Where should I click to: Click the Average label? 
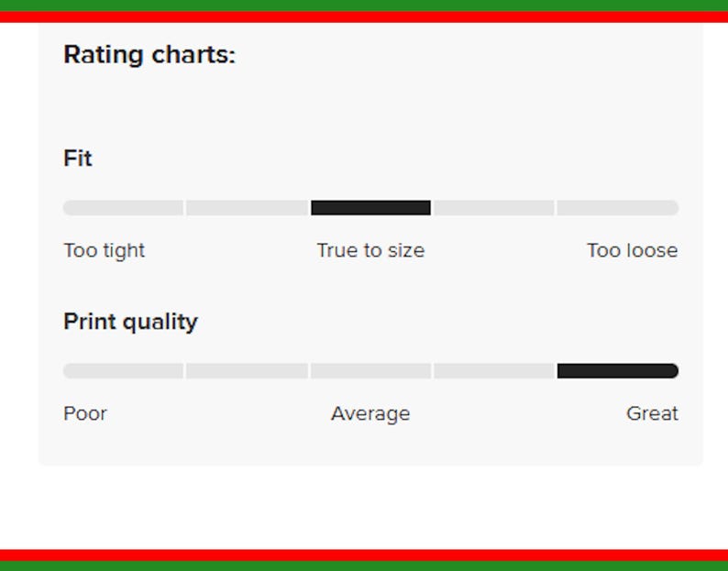[x=370, y=414]
